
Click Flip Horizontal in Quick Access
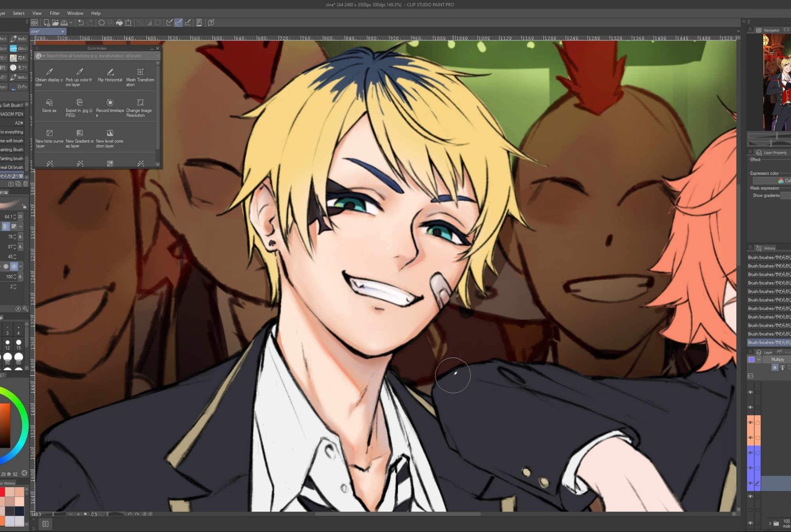click(110, 75)
